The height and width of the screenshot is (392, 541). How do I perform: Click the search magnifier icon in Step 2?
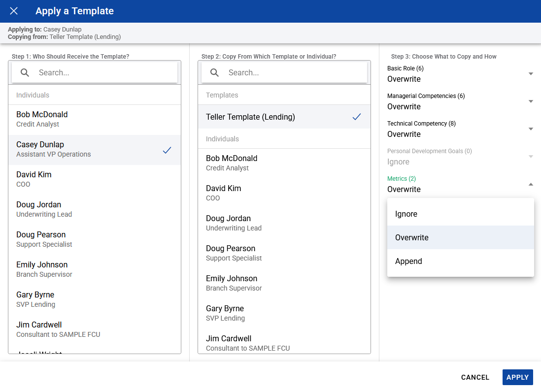coord(215,73)
